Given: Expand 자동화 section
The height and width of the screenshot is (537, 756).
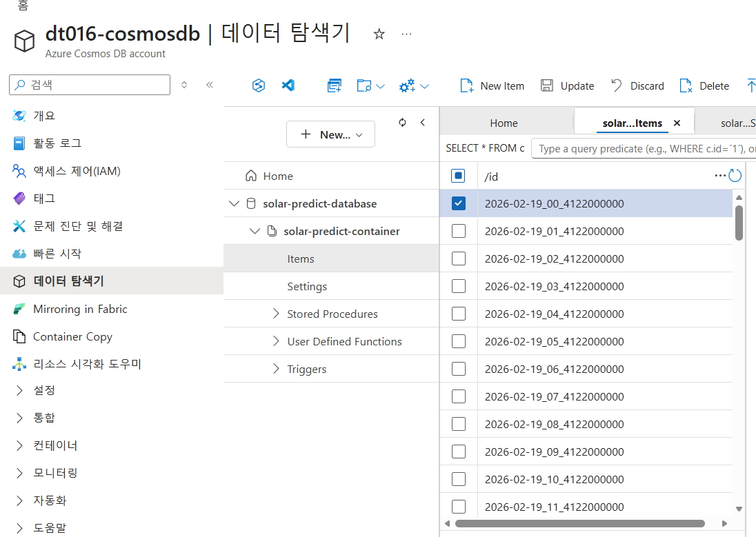Looking at the screenshot, I should [19, 500].
